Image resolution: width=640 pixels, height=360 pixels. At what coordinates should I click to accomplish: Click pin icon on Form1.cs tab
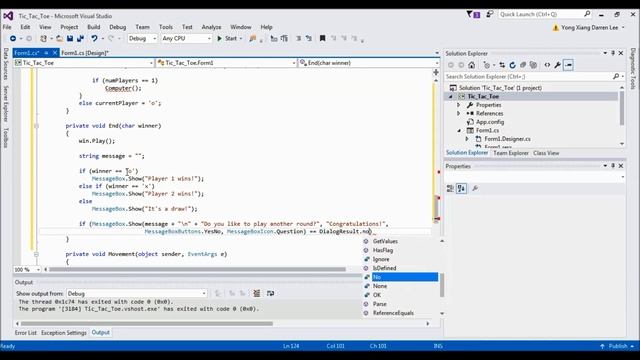click(46, 53)
